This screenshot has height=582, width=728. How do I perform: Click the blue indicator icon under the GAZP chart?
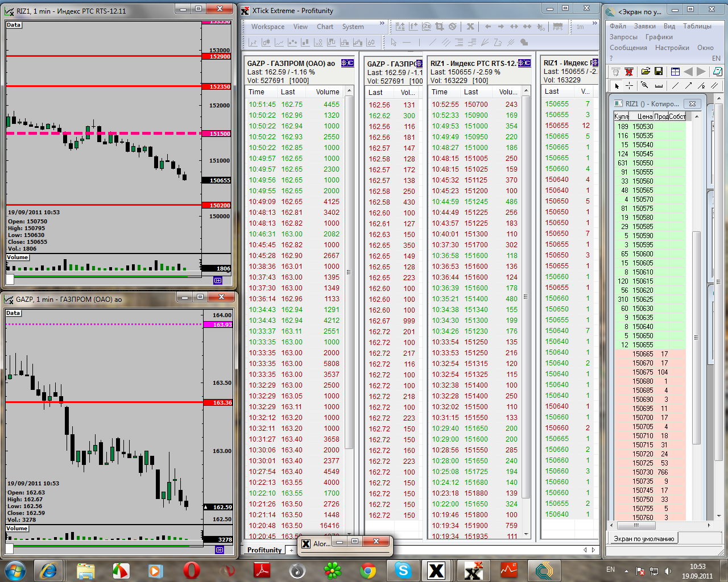pos(220,550)
